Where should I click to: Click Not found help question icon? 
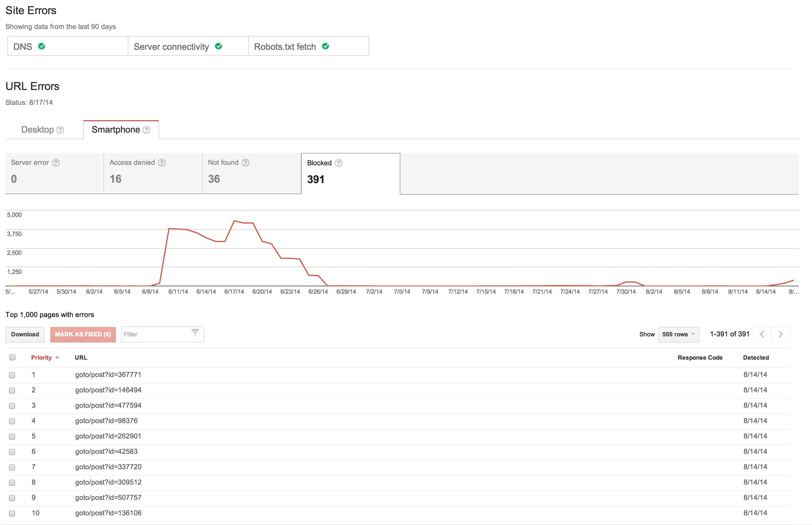click(245, 163)
